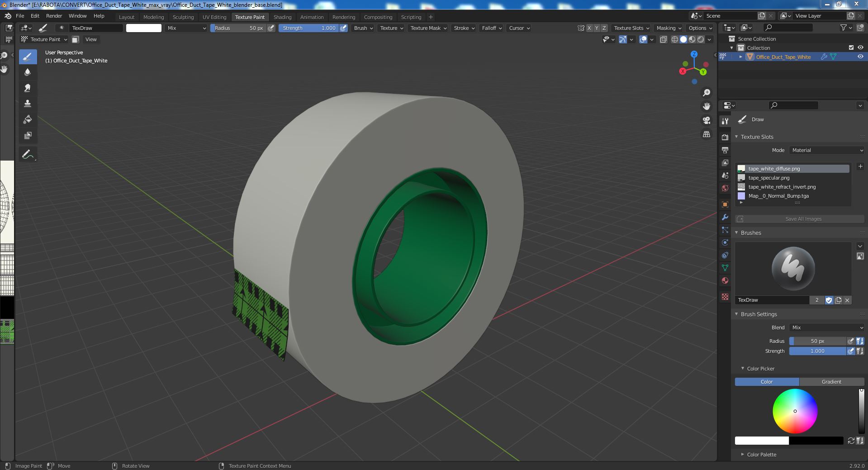Toggle brush fake user shield
Viewport: 868px width, 470px height.
(829, 300)
